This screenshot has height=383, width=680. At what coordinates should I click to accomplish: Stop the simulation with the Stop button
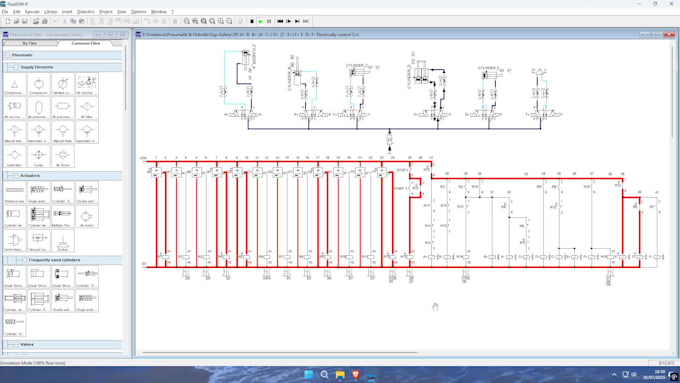(x=252, y=21)
